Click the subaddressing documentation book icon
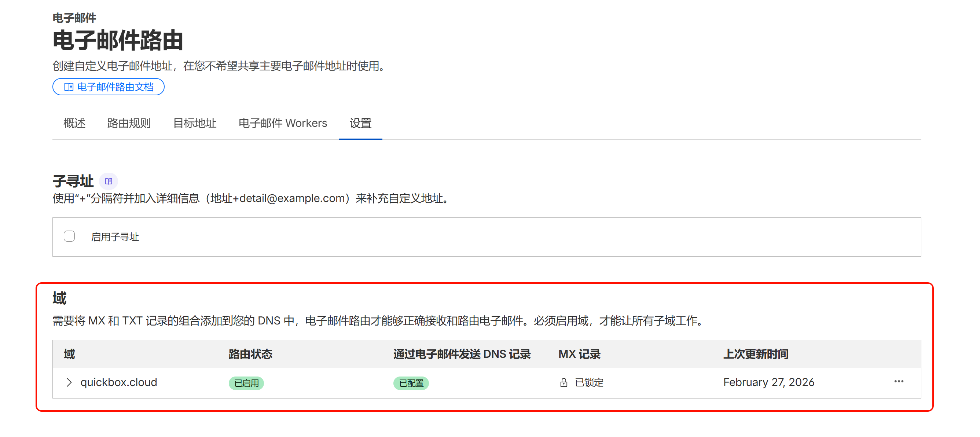The width and height of the screenshot is (980, 437). click(109, 181)
